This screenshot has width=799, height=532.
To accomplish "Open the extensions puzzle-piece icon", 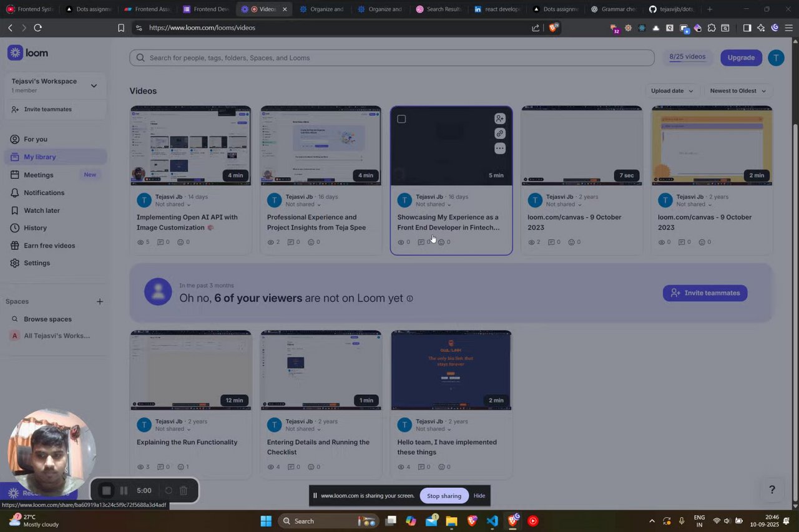I will pyautogui.click(x=712, y=28).
